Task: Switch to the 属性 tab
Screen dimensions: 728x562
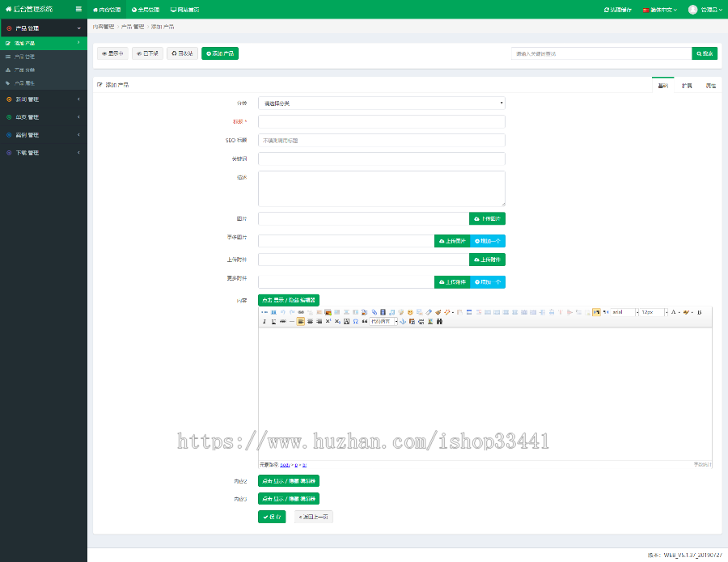Action: tap(711, 86)
